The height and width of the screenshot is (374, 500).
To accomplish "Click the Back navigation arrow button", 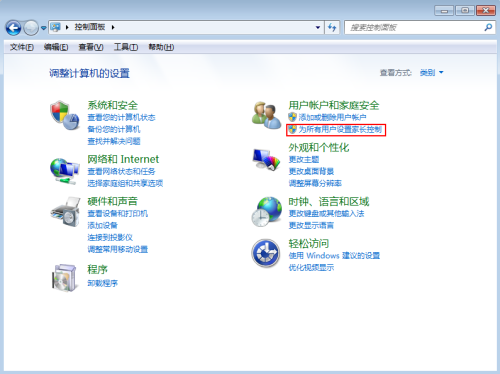I will tap(13, 28).
